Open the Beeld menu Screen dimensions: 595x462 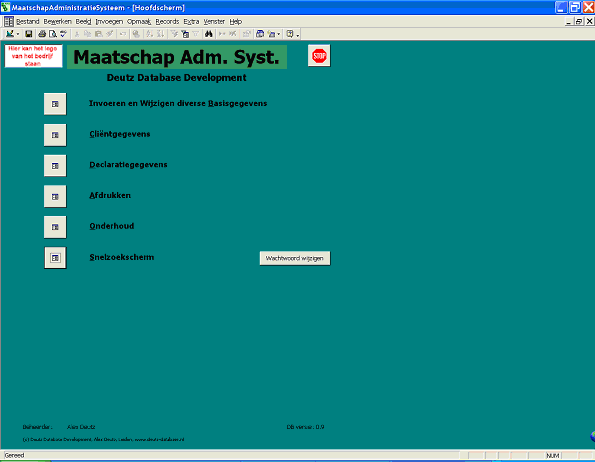click(83, 22)
